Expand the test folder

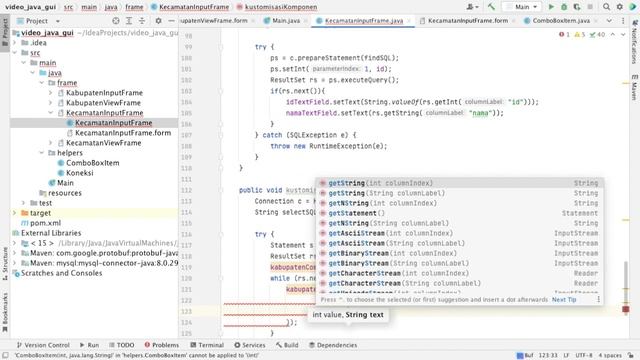pyautogui.click(x=24, y=203)
